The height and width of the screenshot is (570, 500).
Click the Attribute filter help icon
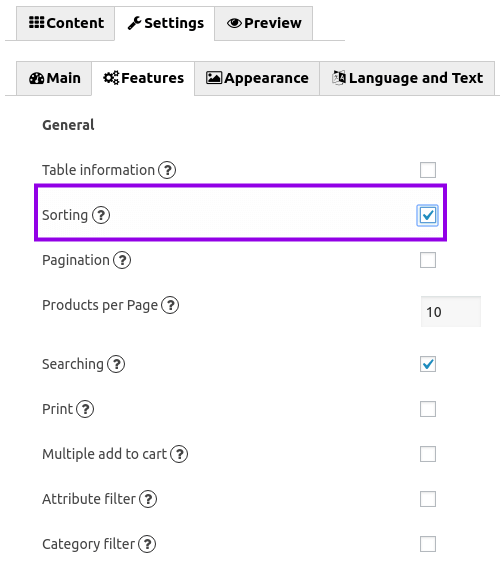[x=148, y=499]
